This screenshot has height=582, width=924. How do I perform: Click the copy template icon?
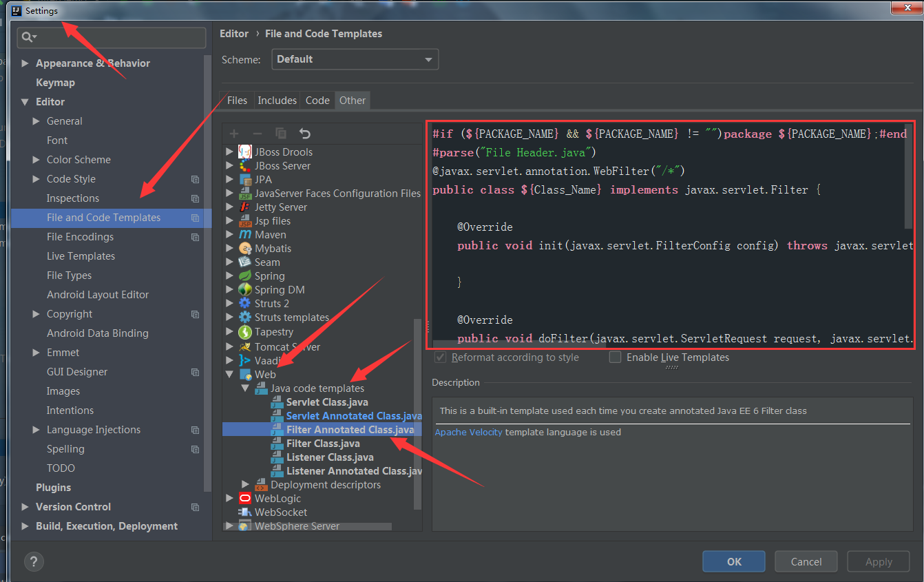click(281, 134)
